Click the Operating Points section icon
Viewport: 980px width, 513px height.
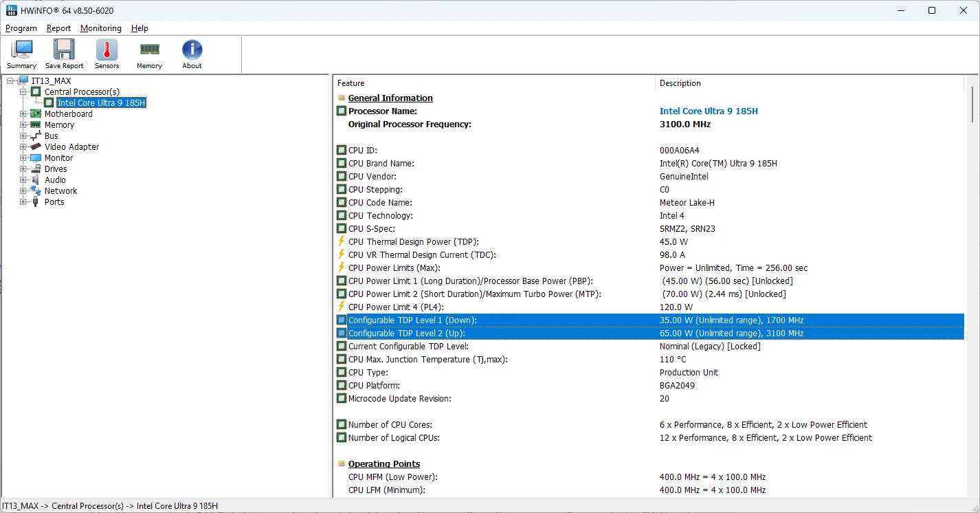point(342,464)
